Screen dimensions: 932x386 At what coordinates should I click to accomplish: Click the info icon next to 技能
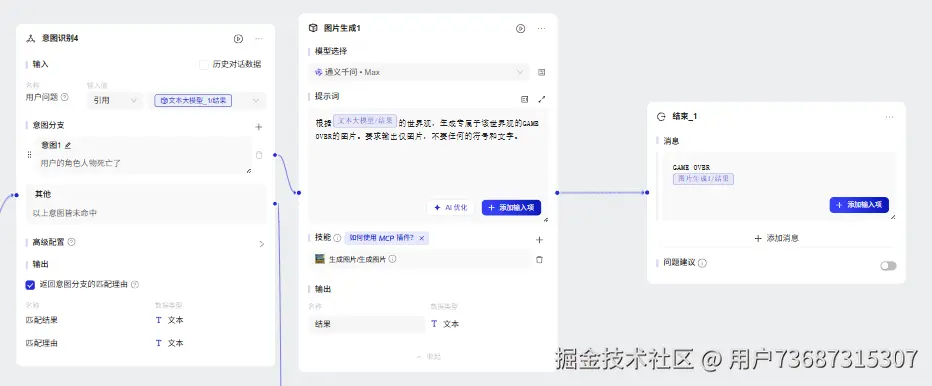pyautogui.click(x=337, y=238)
